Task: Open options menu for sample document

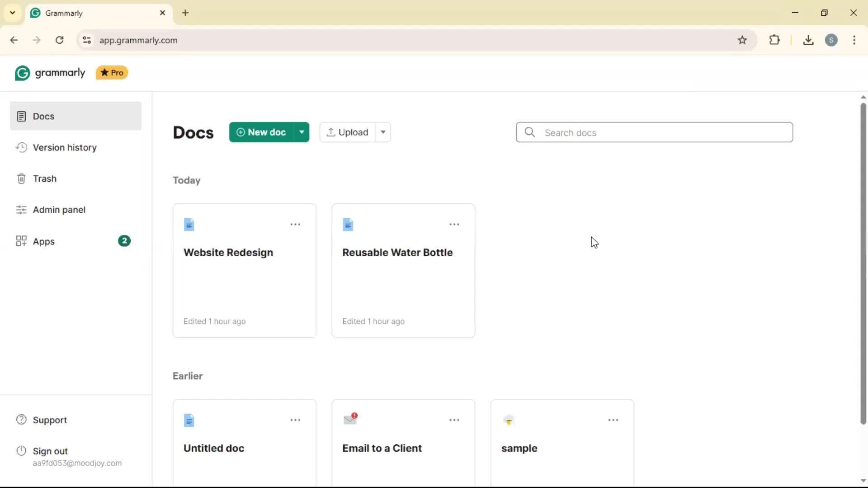Action: click(x=613, y=420)
